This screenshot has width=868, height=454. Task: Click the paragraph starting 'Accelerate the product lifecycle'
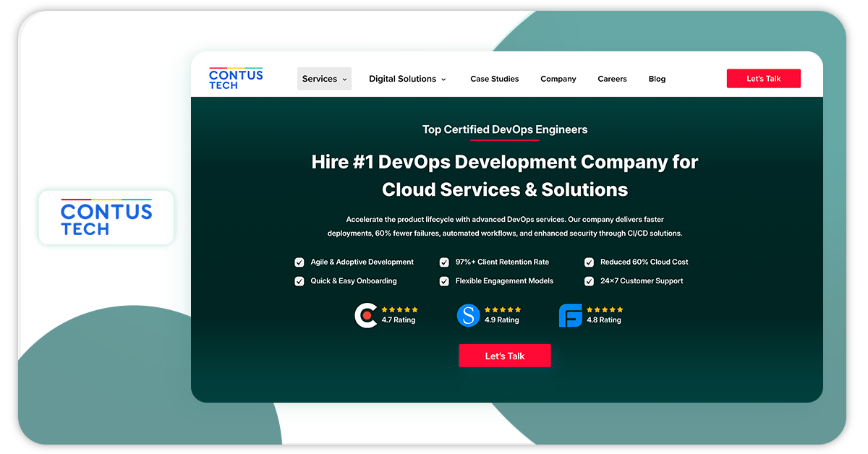pos(505,226)
